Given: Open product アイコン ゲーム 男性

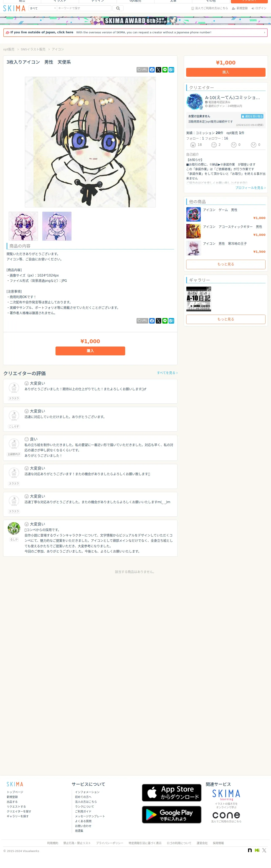Looking at the screenshot, I should click(225, 214).
